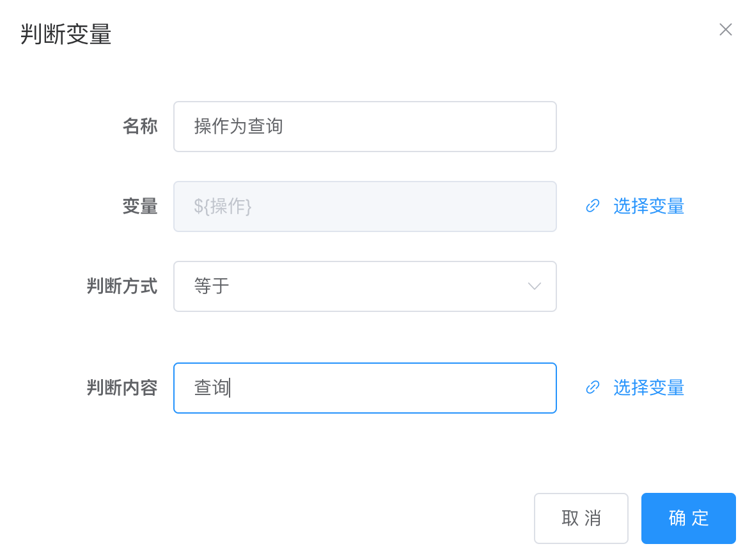
Task: Click the disabled ${操作} variable field
Action: tap(365, 206)
